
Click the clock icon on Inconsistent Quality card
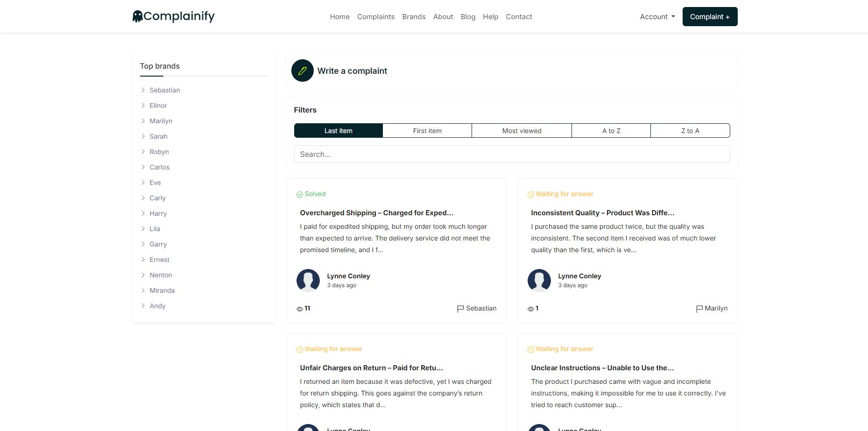click(530, 194)
